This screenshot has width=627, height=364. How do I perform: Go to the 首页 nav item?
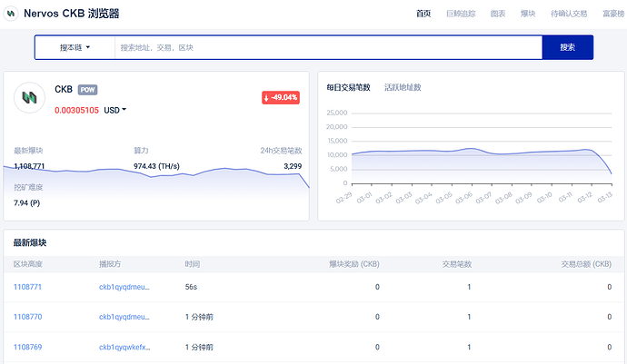click(423, 14)
